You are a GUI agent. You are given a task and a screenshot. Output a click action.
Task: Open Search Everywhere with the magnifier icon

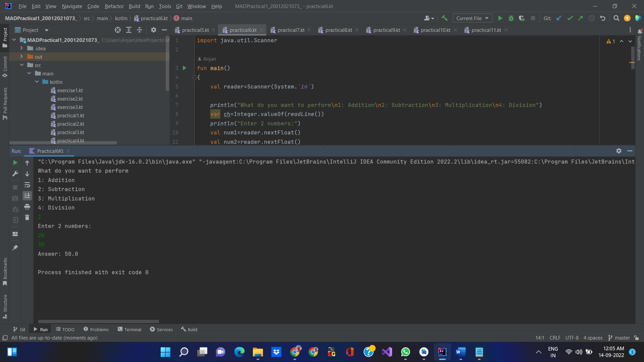tap(616, 18)
